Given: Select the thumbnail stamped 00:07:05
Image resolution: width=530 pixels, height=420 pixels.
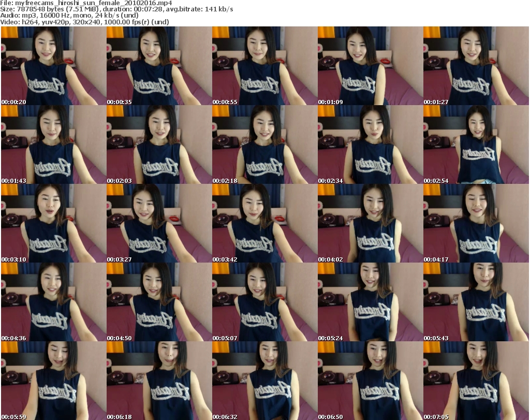Looking at the screenshot, I should pyautogui.click(x=476, y=381).
